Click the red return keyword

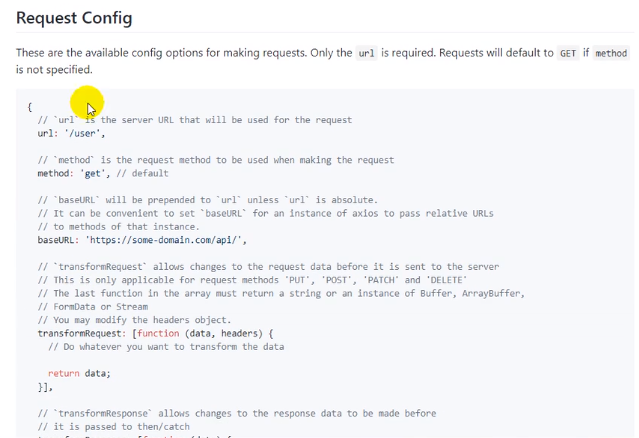pyautogui.click(x=64, y=373)
